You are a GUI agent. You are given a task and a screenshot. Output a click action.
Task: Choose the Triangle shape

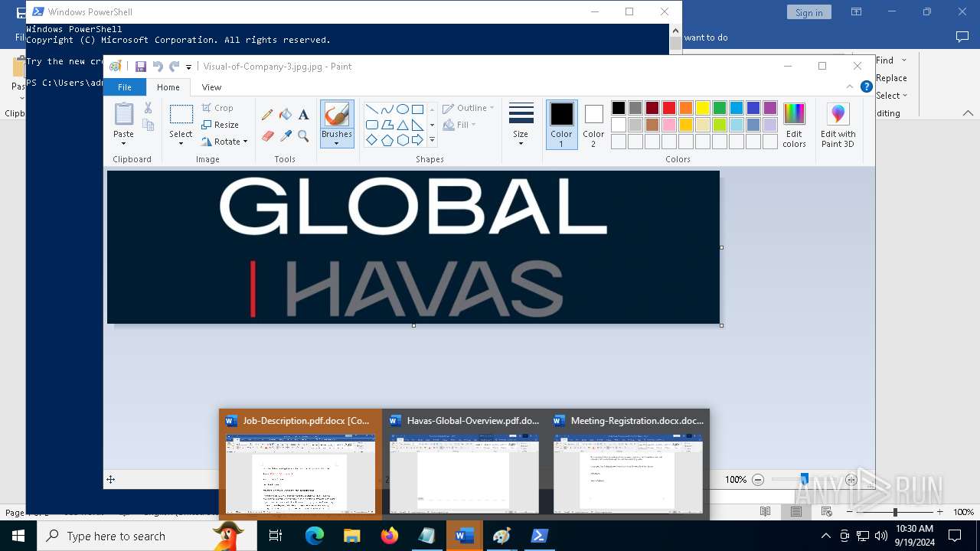[x=402, y=125]
